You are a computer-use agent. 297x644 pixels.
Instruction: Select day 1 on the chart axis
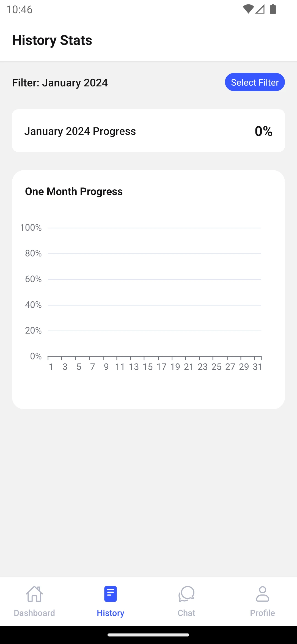[x=51, y=367]
